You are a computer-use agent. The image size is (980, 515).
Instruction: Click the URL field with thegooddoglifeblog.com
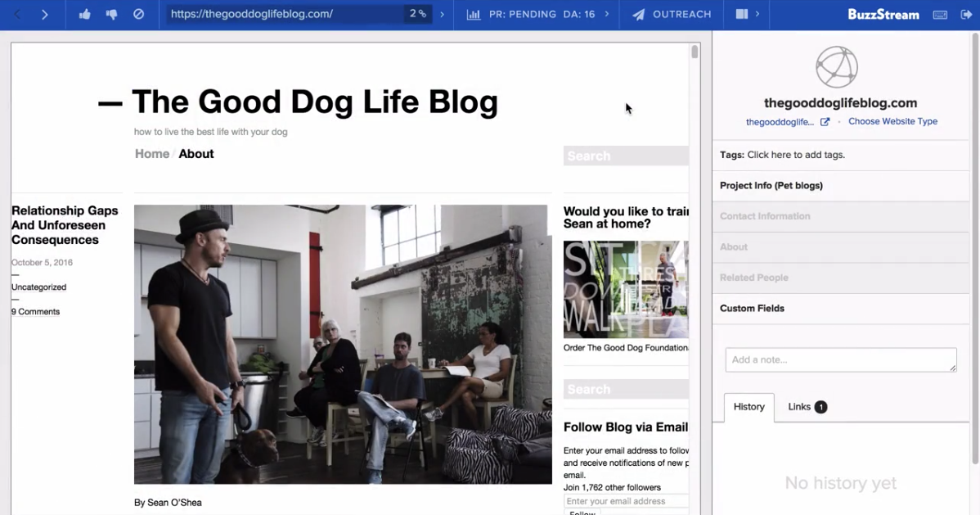[285, 14]
